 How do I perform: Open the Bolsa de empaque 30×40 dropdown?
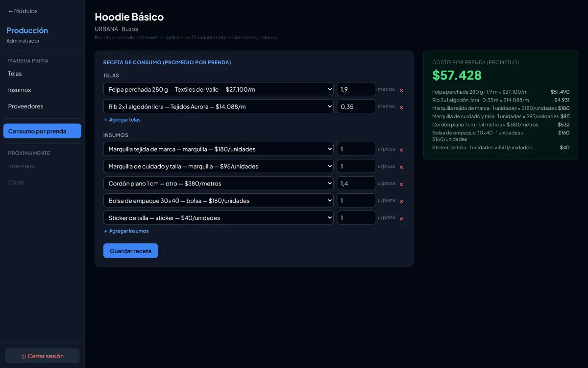[x=219, y=201]
